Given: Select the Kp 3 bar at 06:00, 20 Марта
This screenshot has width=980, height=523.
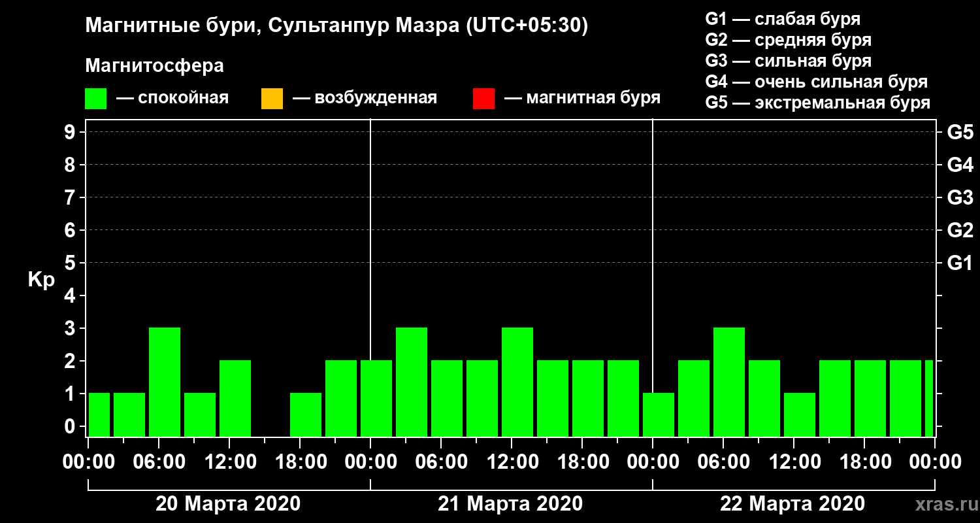Looking at the screenshot, I should coord(165,382).
